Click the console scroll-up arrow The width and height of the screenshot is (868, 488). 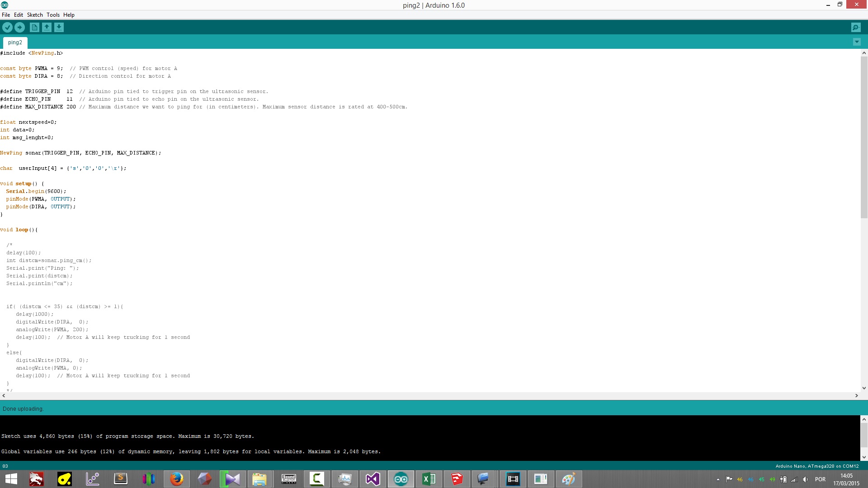pos(864,419)
